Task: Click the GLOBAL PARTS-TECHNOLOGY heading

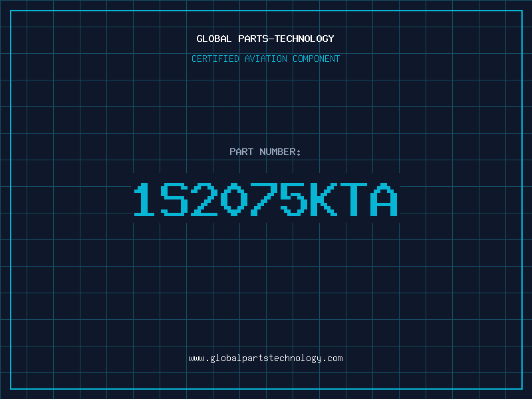Action: (265, 39)
